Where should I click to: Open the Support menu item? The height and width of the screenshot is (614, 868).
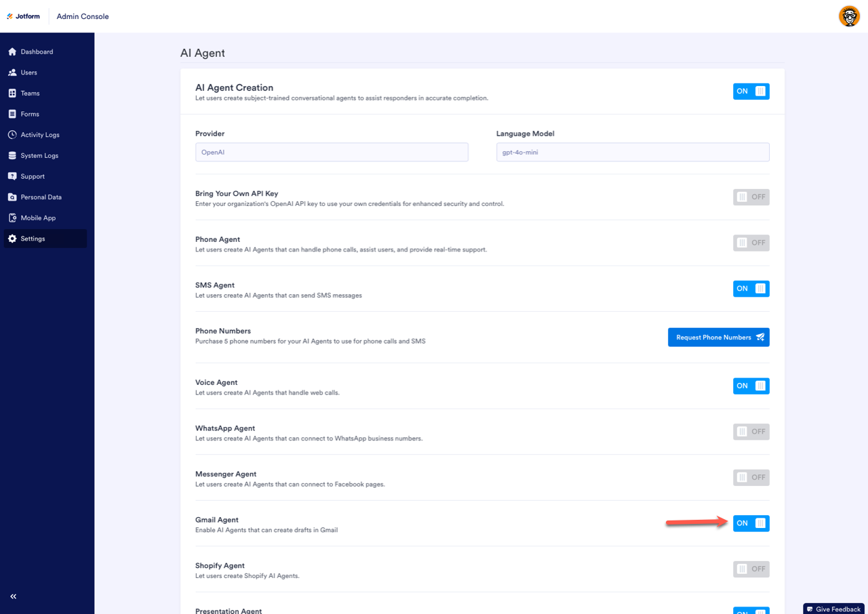(x=32, y=176)
